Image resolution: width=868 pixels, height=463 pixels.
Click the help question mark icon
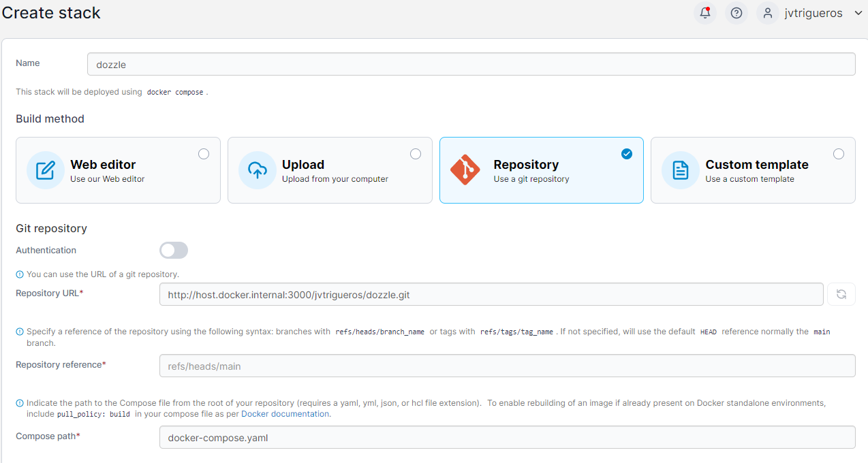(x=736, y=13)
